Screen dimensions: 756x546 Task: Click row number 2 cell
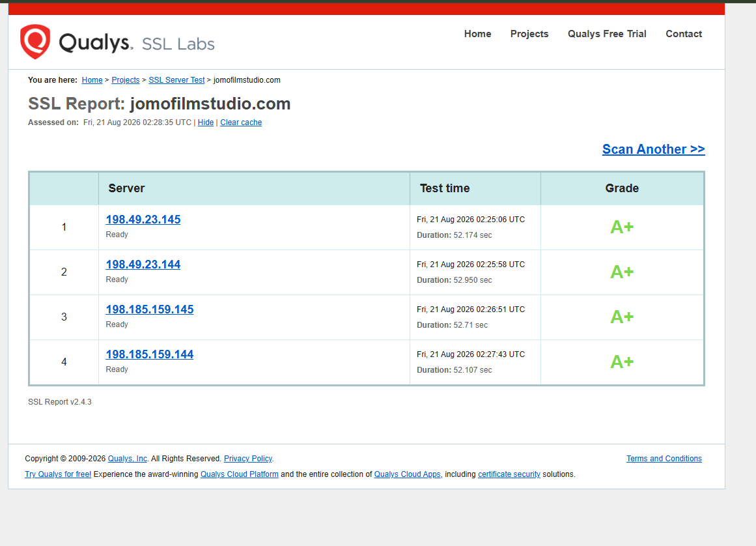tap(64, 272)
